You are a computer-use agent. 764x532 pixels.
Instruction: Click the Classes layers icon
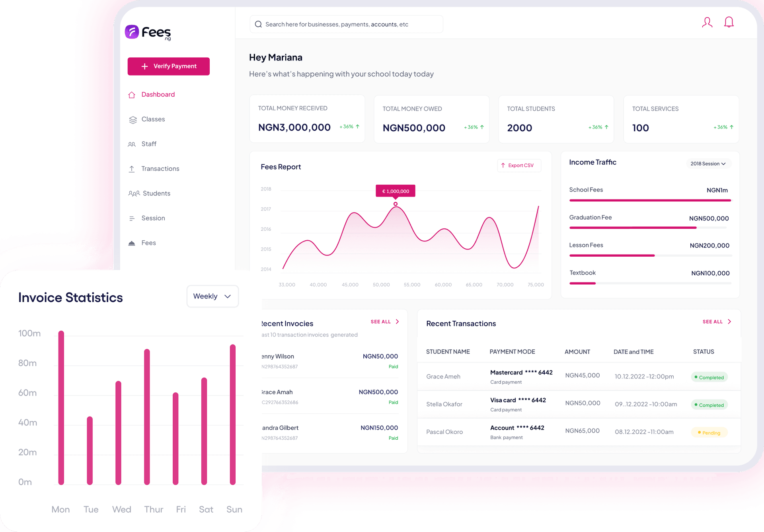pos(133,120)
